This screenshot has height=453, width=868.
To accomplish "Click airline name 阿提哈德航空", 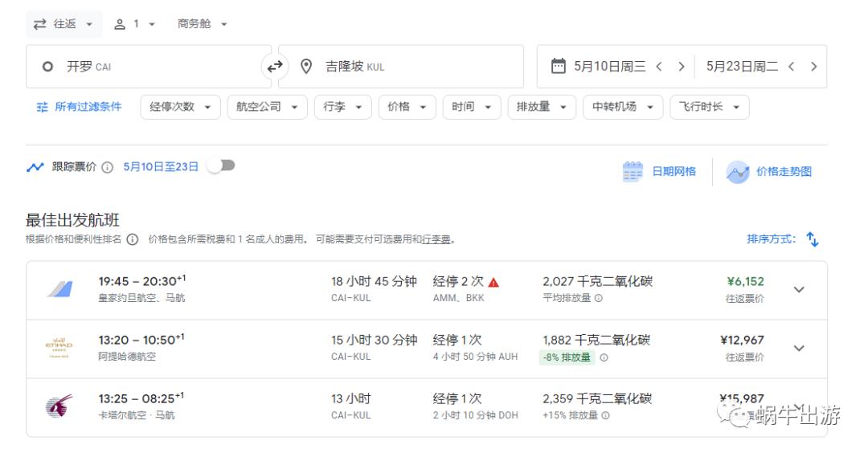I will tap(127, 357).
